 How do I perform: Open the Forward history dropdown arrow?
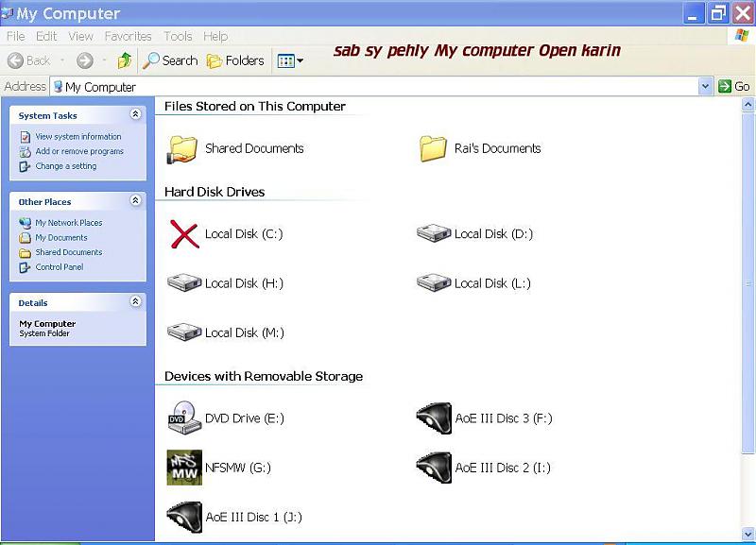[x=104, y=60]
